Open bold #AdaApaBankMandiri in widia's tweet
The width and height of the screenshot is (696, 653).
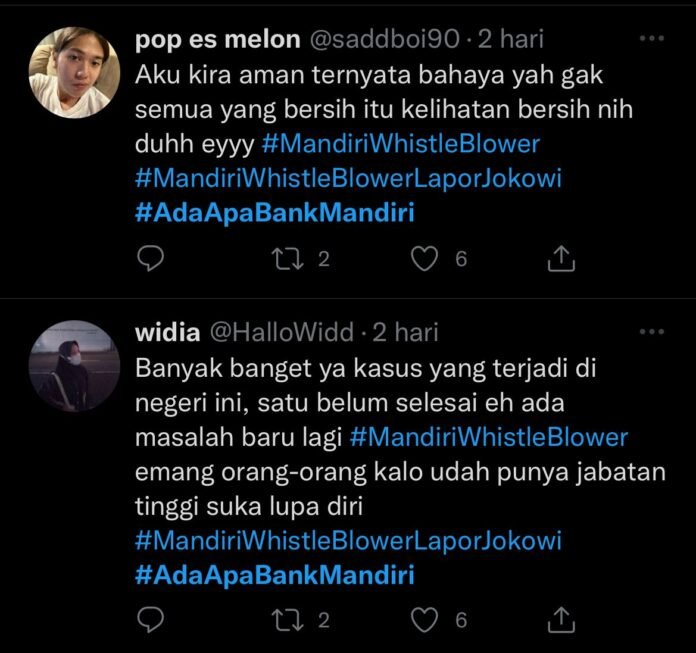pyautogui.click(x=275, y=574)
